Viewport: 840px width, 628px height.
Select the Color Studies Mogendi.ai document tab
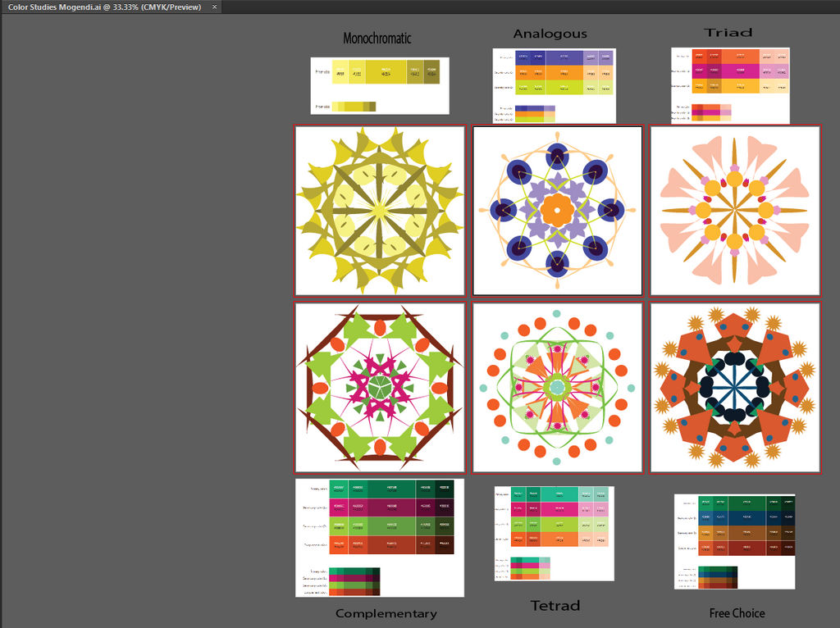(110, 7)
